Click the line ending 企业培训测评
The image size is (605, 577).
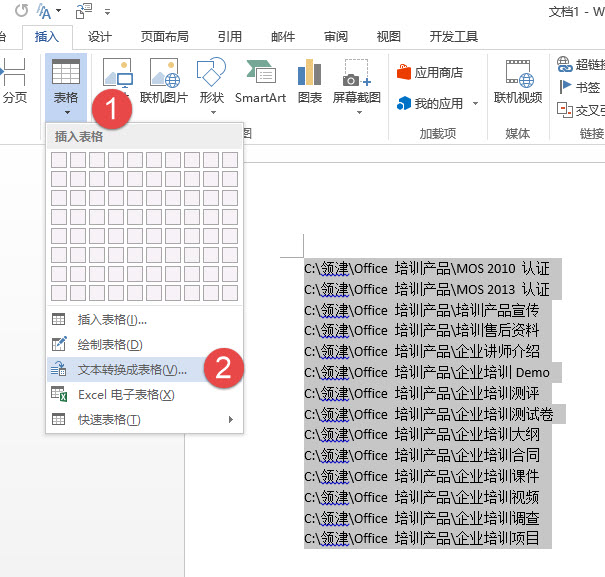click(422, 393)
